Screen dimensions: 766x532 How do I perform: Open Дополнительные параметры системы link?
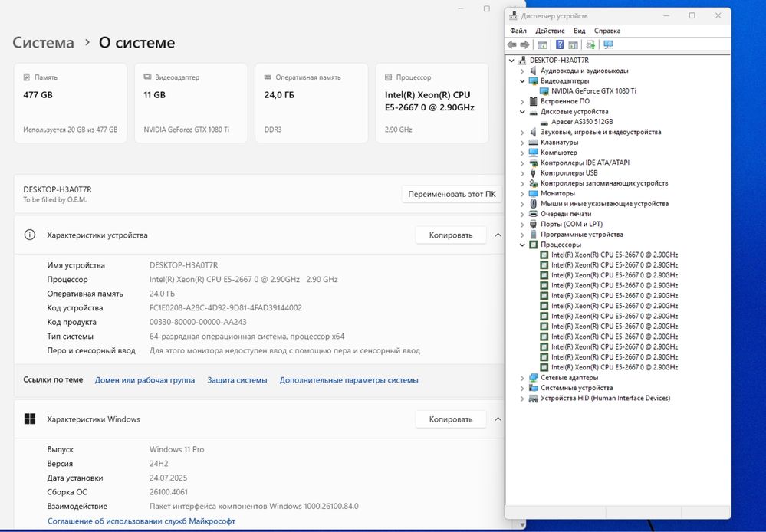[349, 380]
